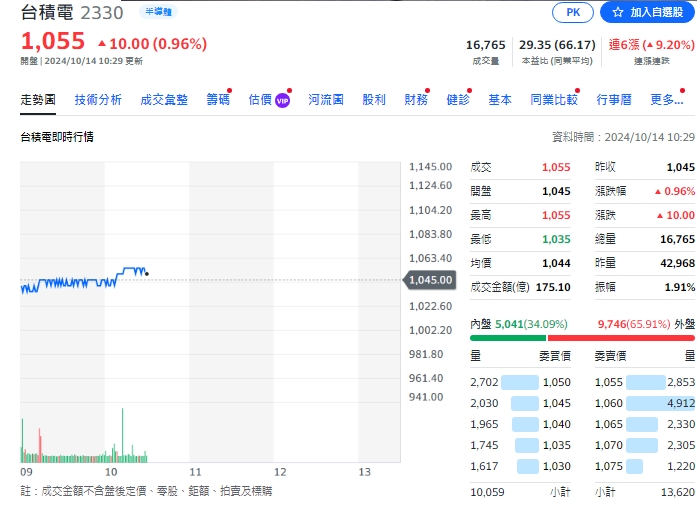This screenshot has width=697, height=509.
Task: Click ask volume 2,305
Action: tap(681, 445)
